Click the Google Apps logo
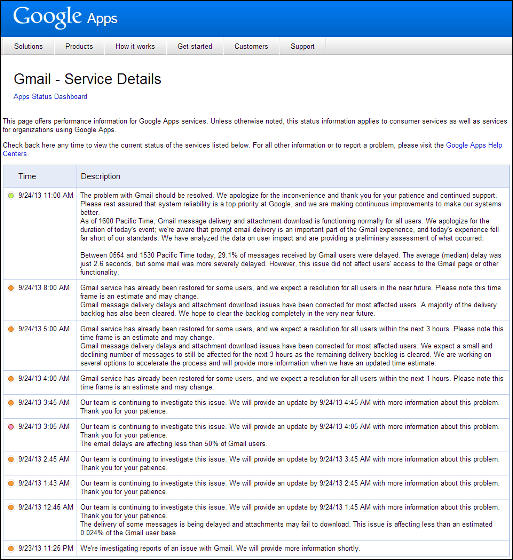The height and width of the screenshot is (560, 513). tap(65, 17)
